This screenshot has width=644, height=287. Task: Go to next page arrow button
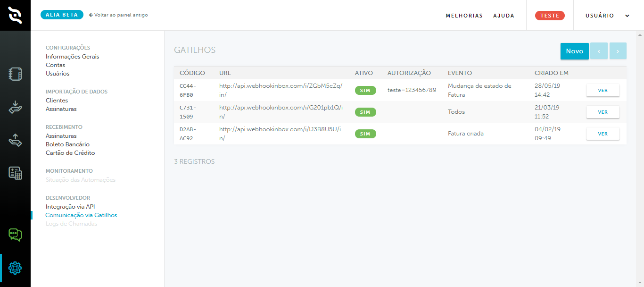[618, 51]
